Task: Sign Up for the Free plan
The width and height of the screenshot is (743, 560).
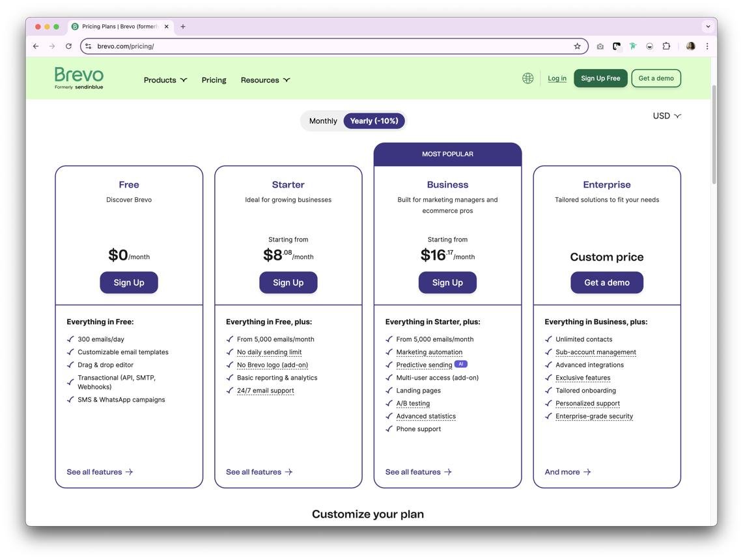Action: (129, 283)
